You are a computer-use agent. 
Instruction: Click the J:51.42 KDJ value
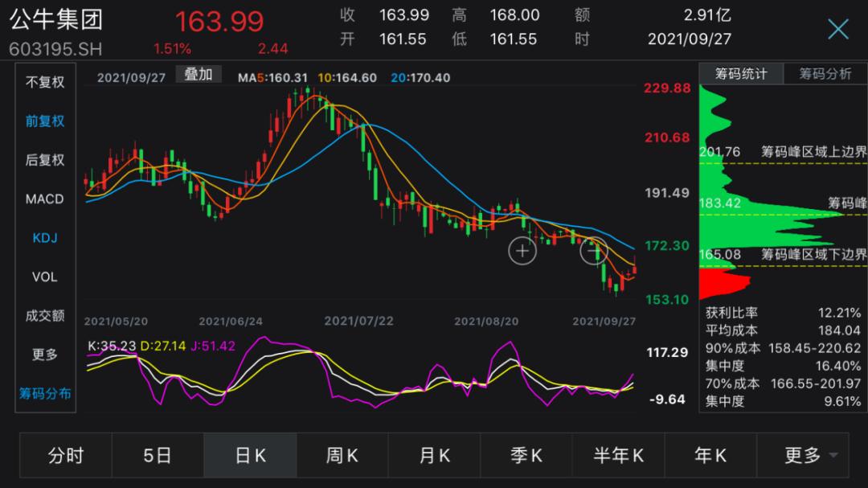(213, 347)
